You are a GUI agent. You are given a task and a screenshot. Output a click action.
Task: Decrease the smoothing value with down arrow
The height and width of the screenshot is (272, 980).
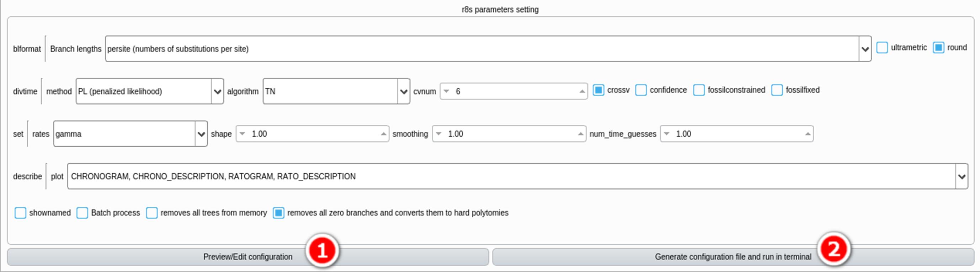[x=439, y=134]
